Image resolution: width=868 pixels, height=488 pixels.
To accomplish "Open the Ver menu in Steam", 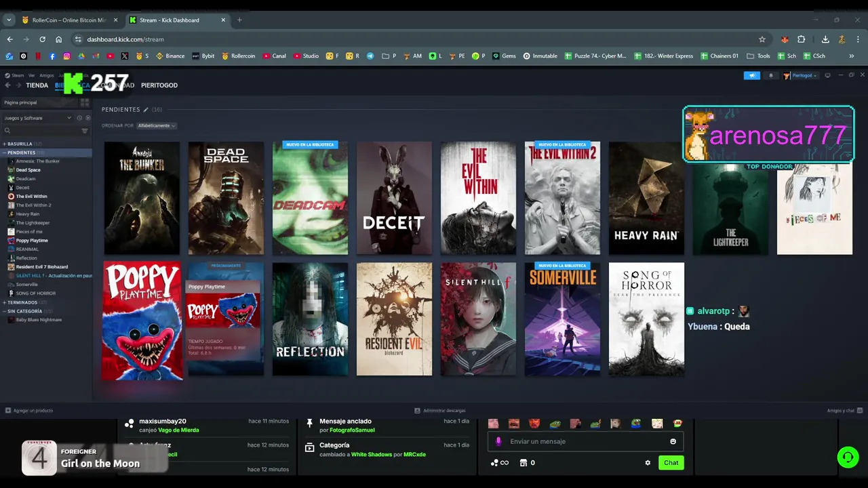I will pos(31,75).
